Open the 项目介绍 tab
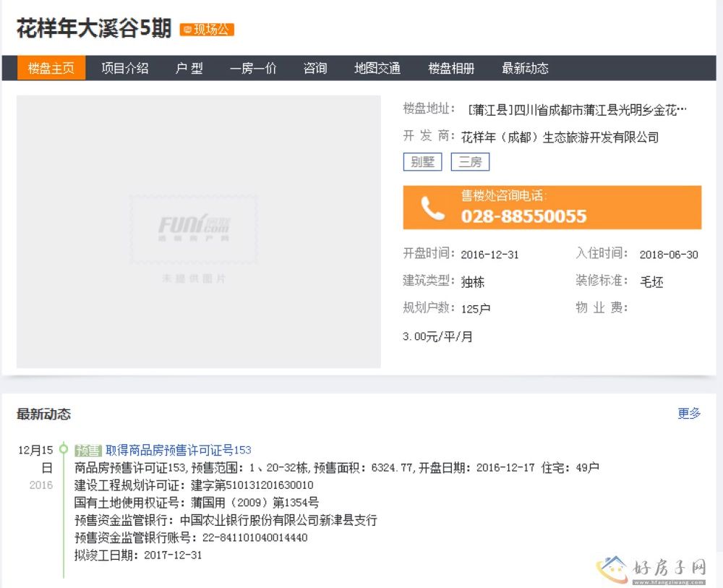 click(124, 69)
